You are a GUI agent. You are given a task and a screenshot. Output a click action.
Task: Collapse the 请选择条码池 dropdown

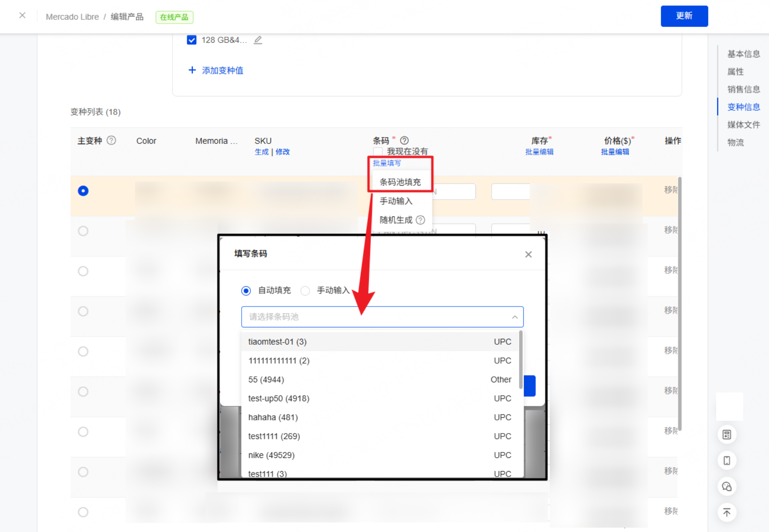514,317
